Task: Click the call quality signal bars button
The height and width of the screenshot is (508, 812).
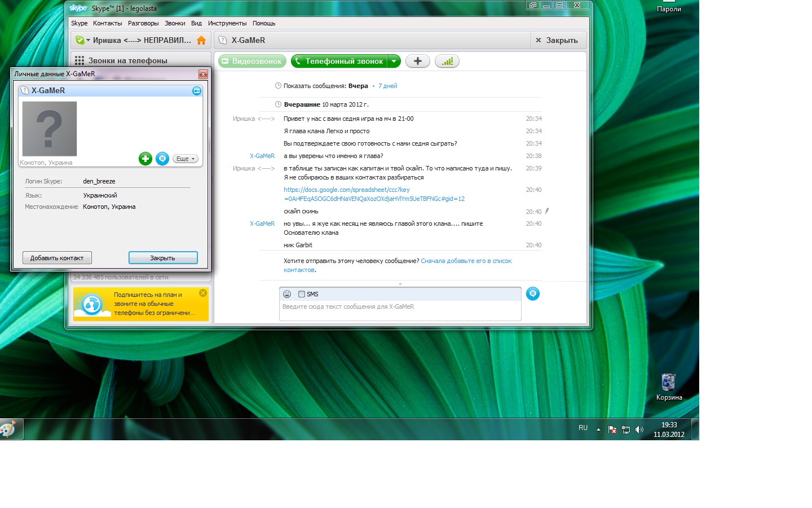Action: coord(447,61)
